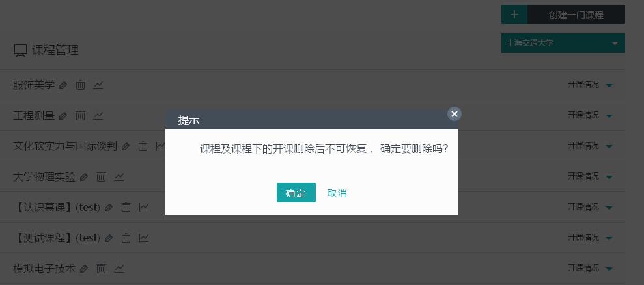The image size is (644, 285).
Task: Click the delete icon next to 文化软实力与国际谈判
Action: 143,146
